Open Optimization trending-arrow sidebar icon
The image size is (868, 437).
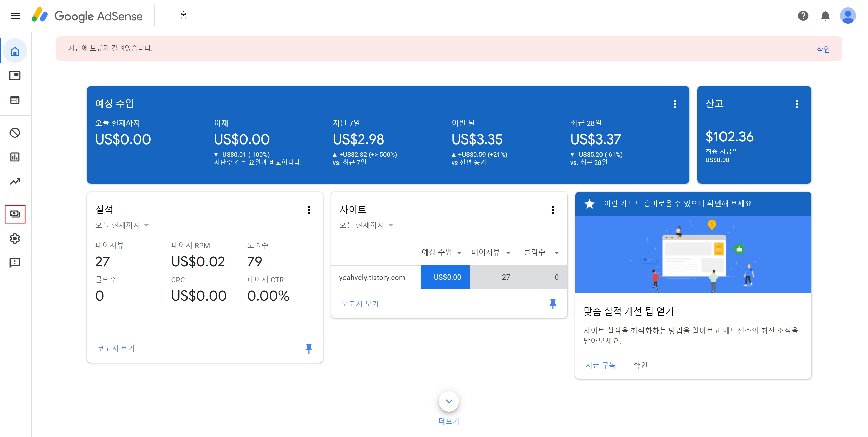pos(15,182)
